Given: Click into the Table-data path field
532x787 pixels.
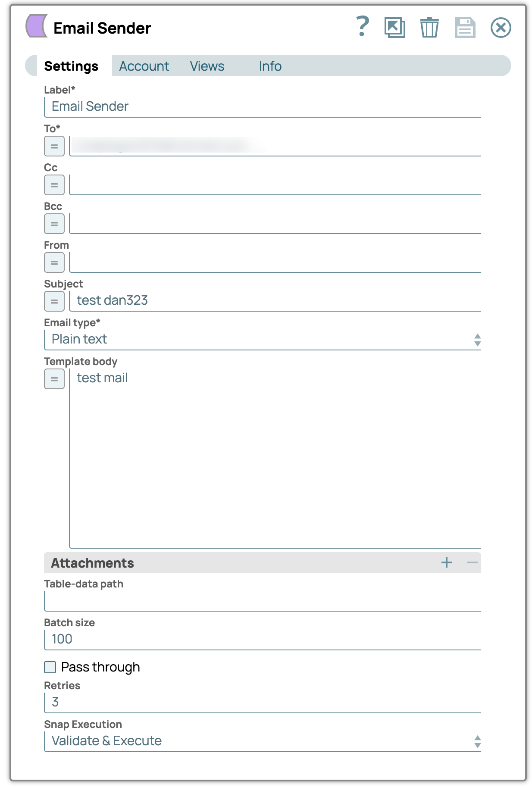Looking at the screenshot, I should pos(262,600).
